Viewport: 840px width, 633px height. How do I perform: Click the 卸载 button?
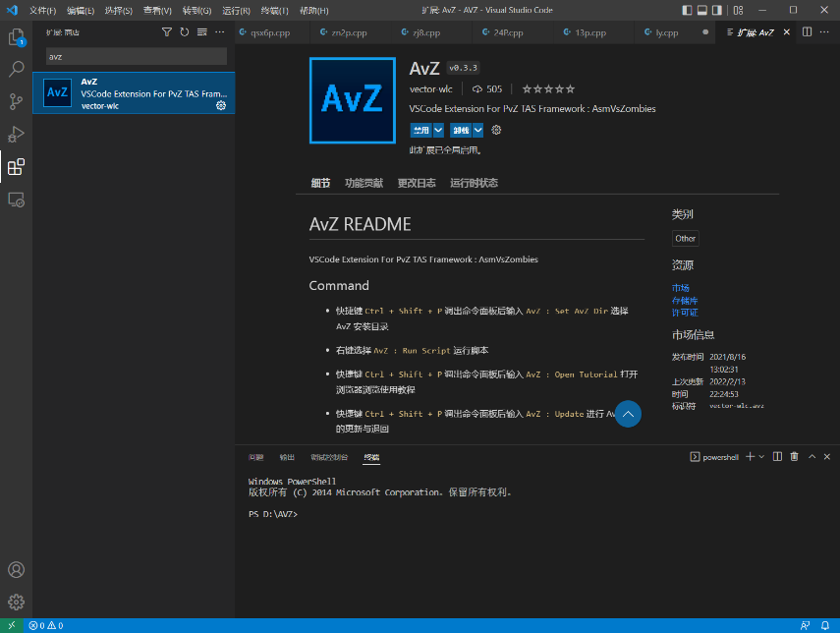pos(461,130)
